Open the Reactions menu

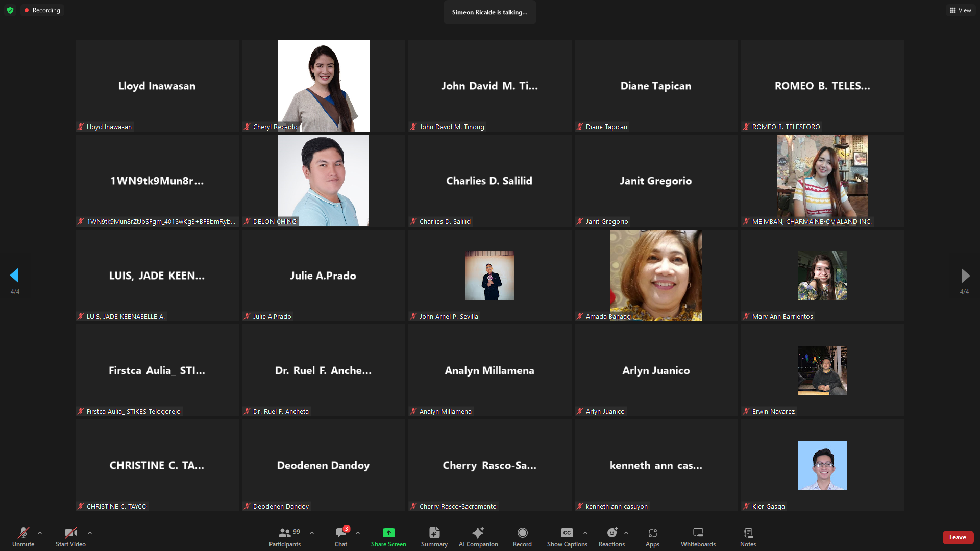coord(611,533)
